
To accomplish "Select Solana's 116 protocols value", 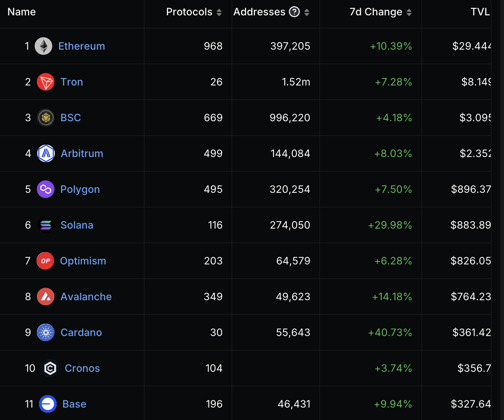I will click(215, 225).
